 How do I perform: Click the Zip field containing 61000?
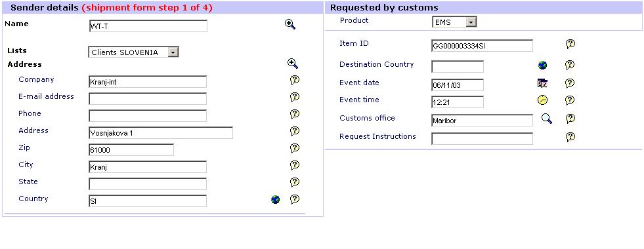pos(131,150)
